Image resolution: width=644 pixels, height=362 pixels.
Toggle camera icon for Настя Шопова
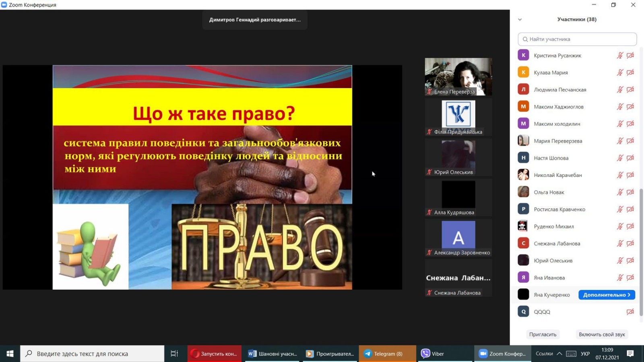(630, 158)
